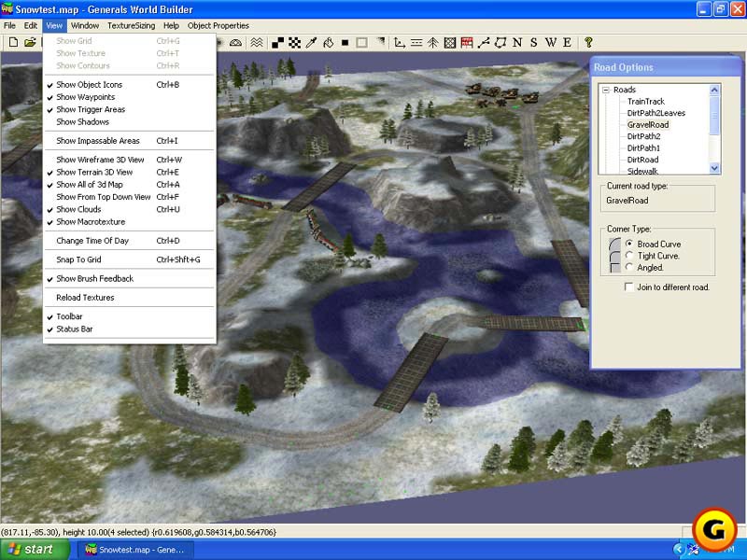Open the Help menu
747x560 pixels.
pos(171,26)
